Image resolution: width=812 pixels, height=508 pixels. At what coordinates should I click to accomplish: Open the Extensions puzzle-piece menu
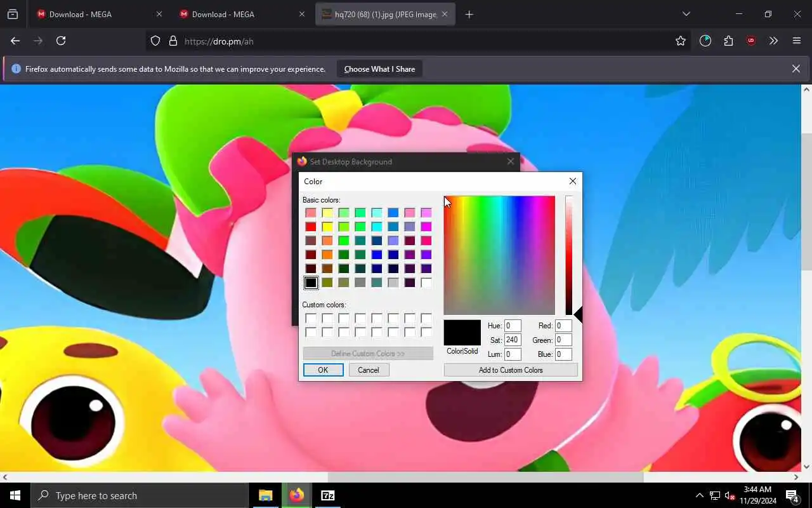pyautogui.click(x=728, y=41)
